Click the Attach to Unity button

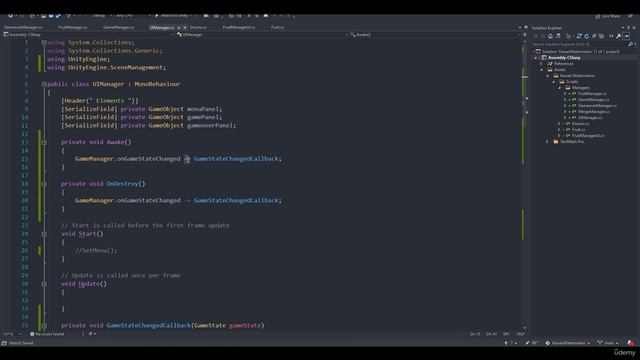click(x=173, y=16)
